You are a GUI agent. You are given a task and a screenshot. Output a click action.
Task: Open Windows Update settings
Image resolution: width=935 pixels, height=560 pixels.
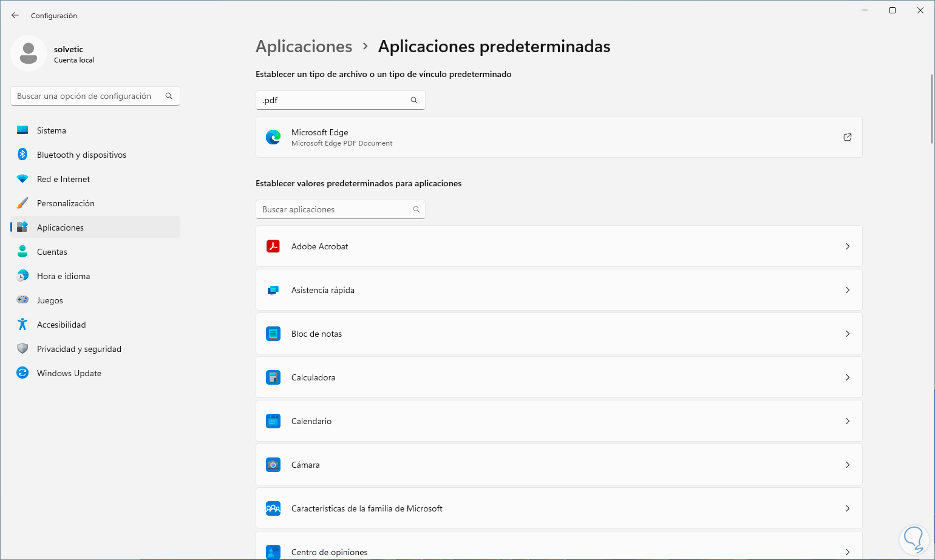(69, 373)
